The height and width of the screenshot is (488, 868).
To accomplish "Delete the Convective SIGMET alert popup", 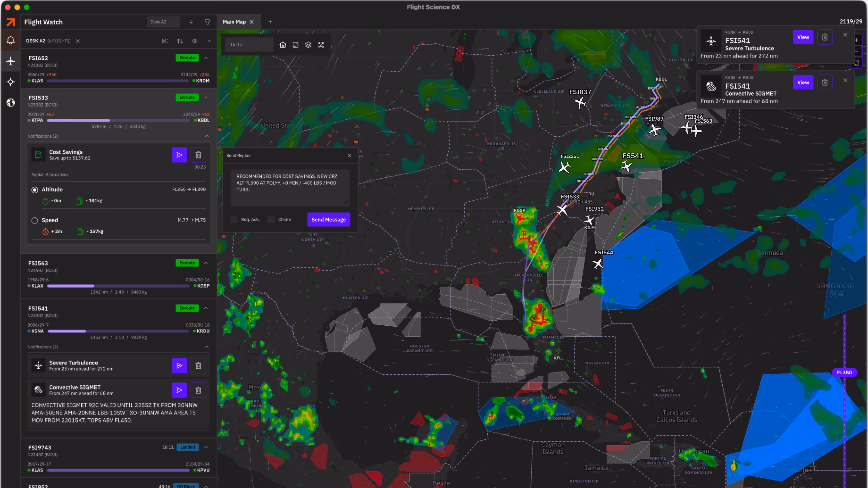I will coord(825,82).
